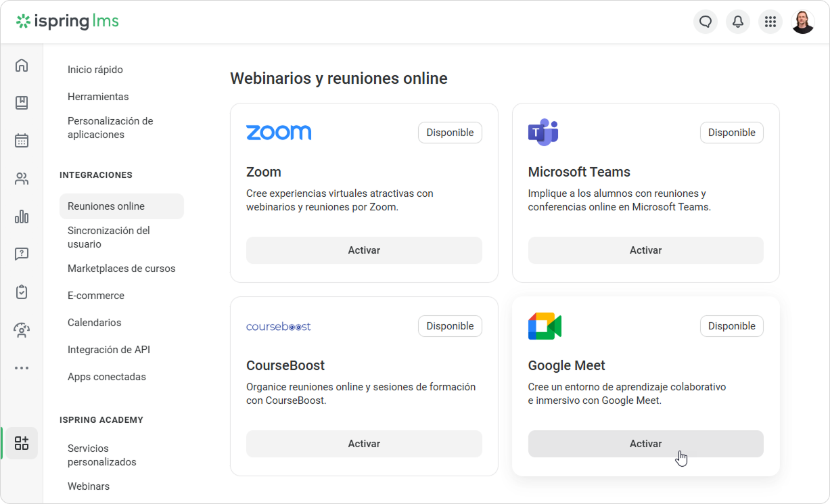Open the notifications bell icon
Image resolution: width=830 pixels, height=504 pixels.
tap(738, 22)
